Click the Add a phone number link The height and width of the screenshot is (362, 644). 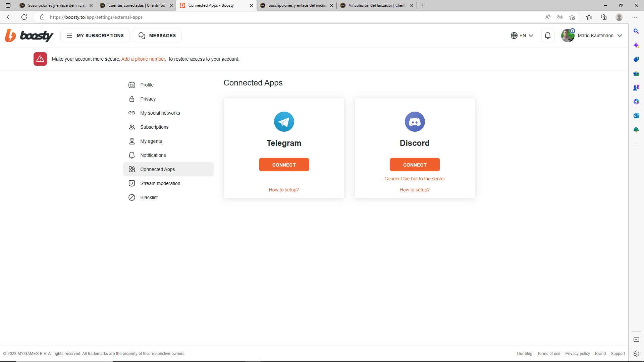point(143,59)
